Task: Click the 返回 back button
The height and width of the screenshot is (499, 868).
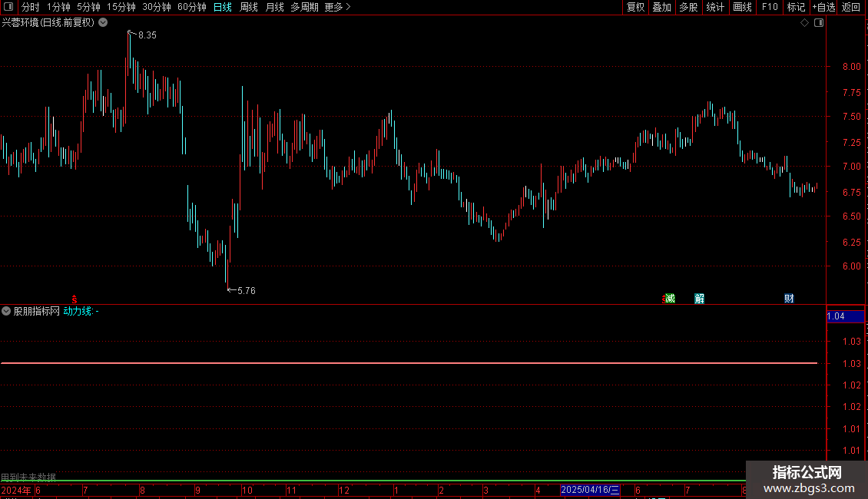Action: click(851, 7)
